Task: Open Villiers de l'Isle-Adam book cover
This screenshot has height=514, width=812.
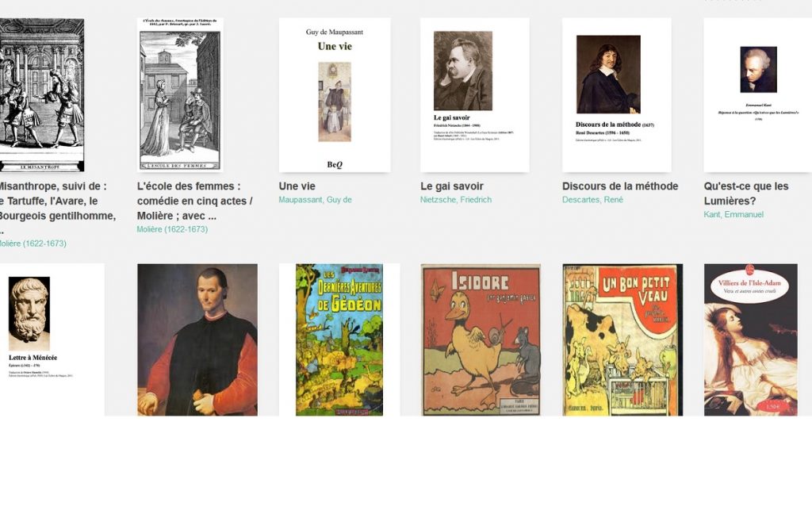Action: [x=751, y=339]
